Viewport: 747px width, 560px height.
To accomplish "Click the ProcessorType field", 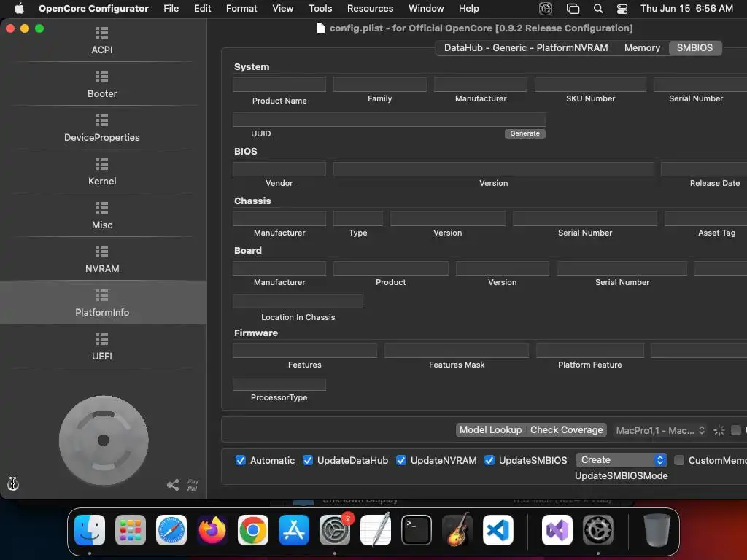I will click(279, 384).
